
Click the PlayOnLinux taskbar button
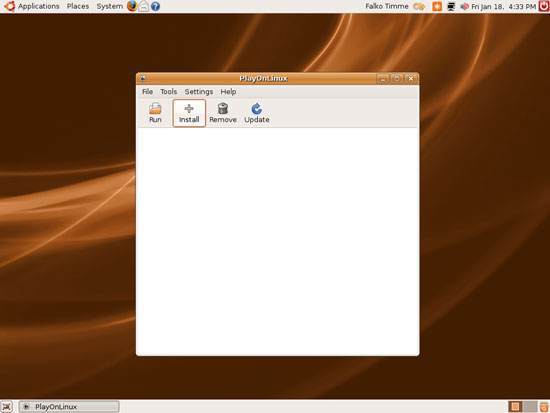tap(69, 407)
